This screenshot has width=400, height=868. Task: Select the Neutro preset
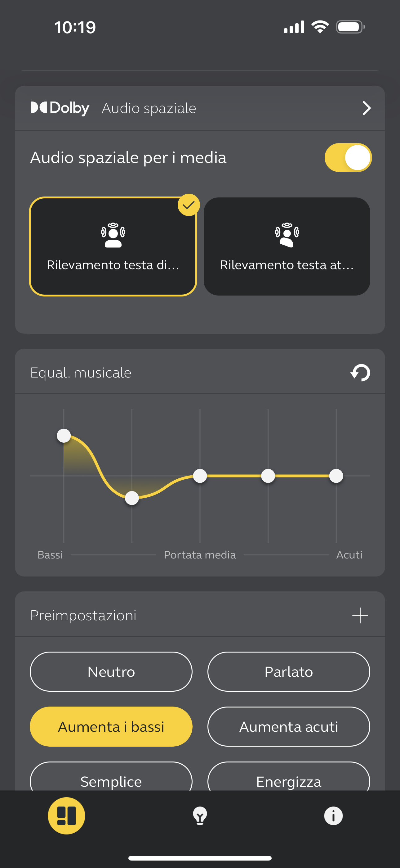click(x=111, y=671)
